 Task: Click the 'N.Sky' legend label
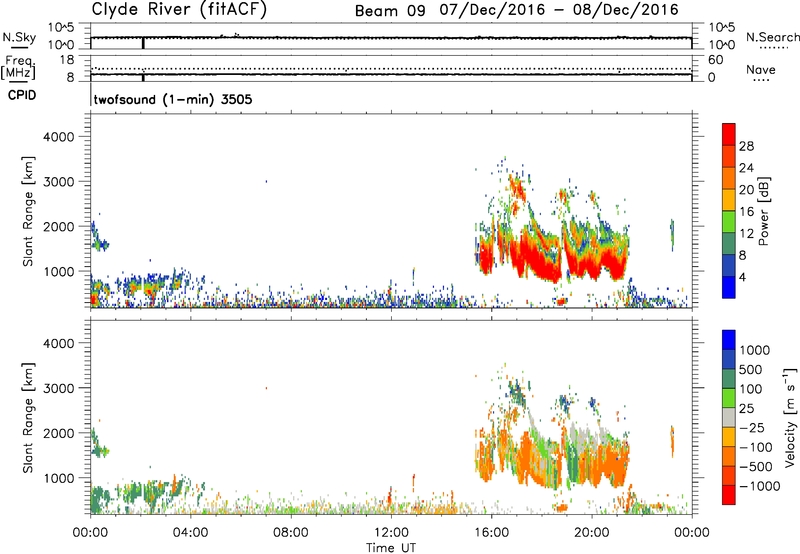[19, 37]
